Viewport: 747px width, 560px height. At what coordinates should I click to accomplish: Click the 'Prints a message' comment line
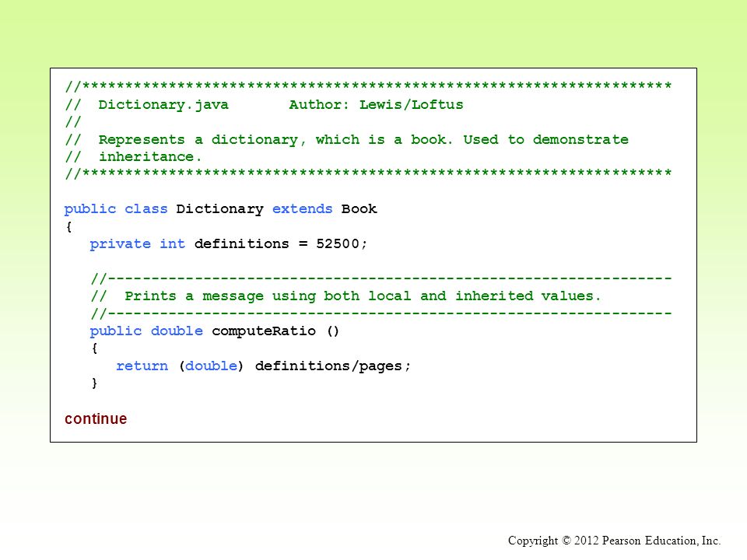tap(345, 296)
